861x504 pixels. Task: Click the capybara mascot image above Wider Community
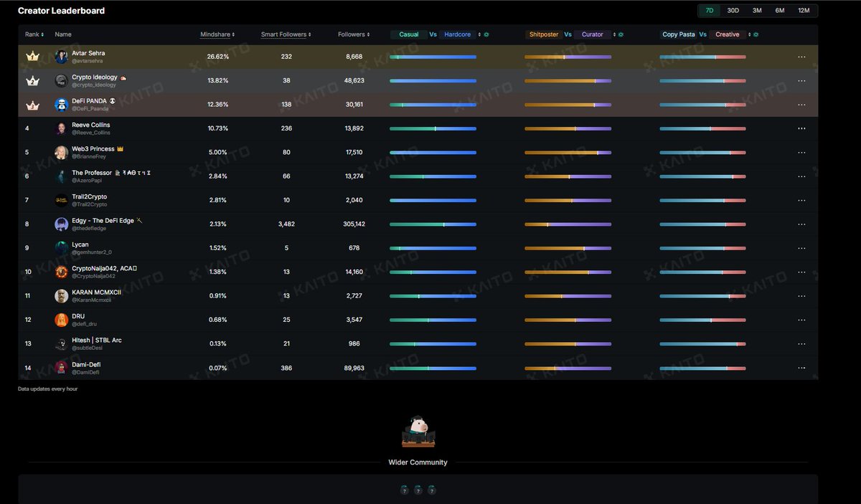point(418,432)
